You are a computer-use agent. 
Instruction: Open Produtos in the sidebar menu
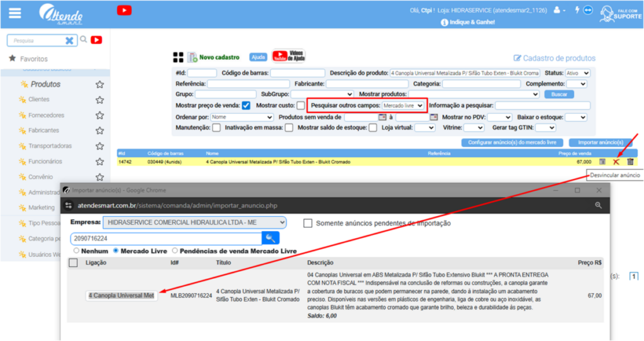(45, 84)
